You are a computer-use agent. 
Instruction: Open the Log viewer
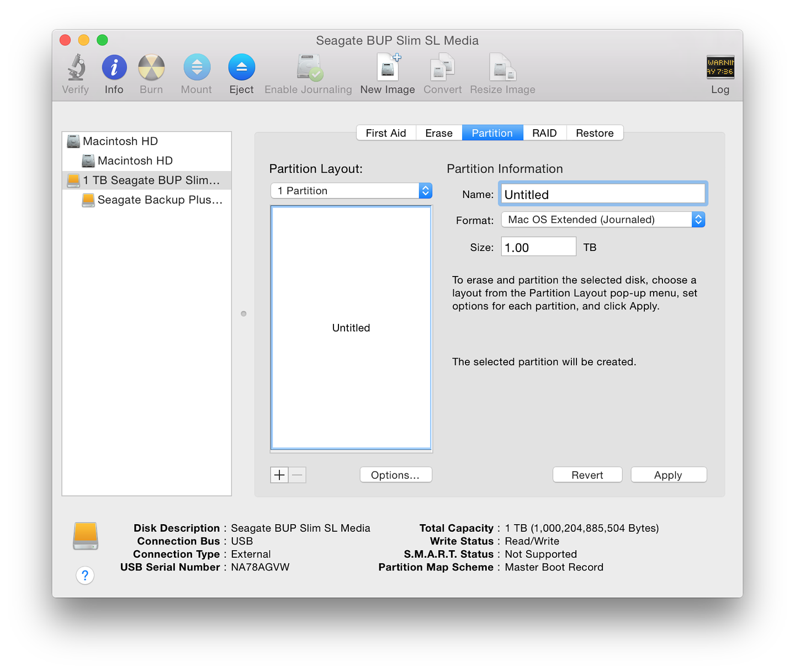720,67
